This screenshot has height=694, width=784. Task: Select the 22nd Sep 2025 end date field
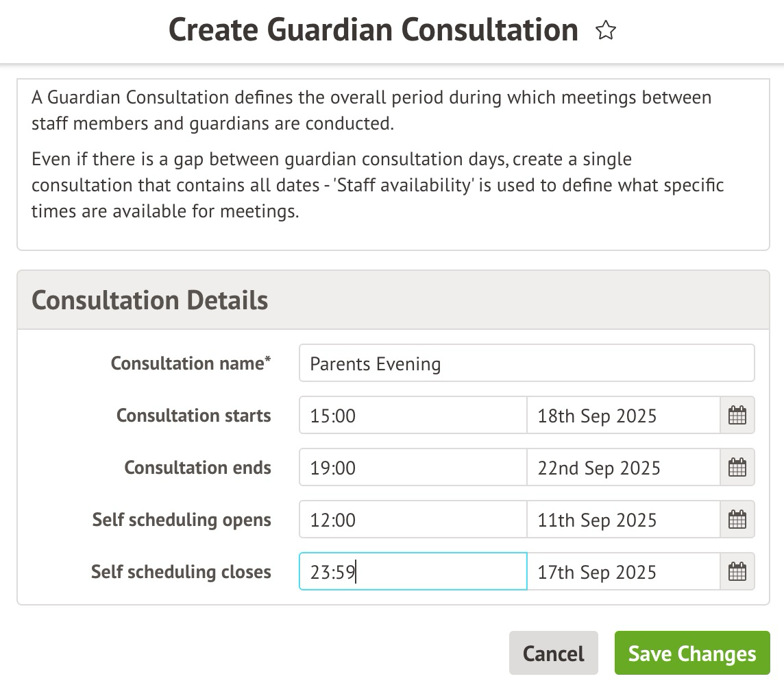pos(623,468)
